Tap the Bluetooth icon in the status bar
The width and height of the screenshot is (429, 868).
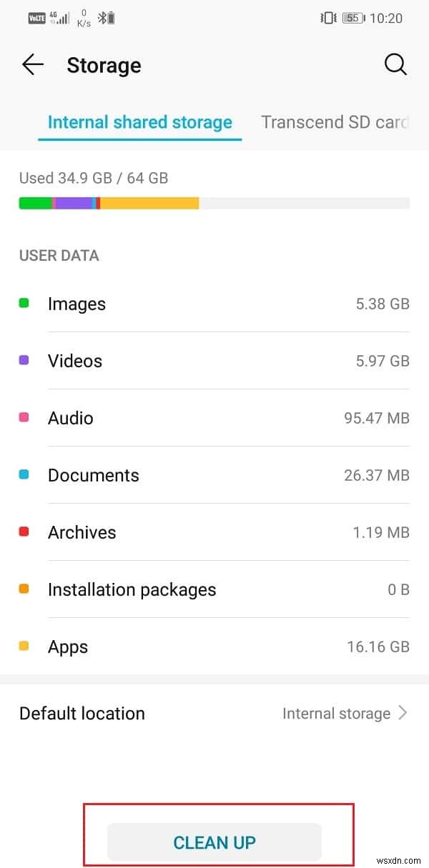click(102, 18)
